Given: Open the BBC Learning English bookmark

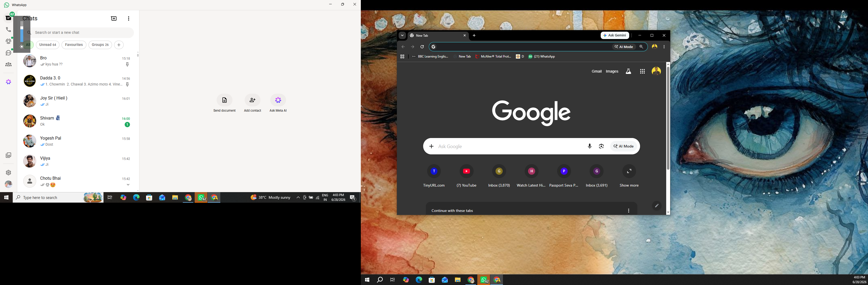Looking at the screenshot, I should click(430, 56).
